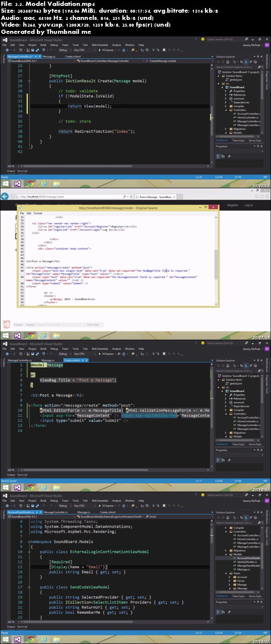Open Debug configuration dropdown in MessageController.cs* frame toolbar

65,50
